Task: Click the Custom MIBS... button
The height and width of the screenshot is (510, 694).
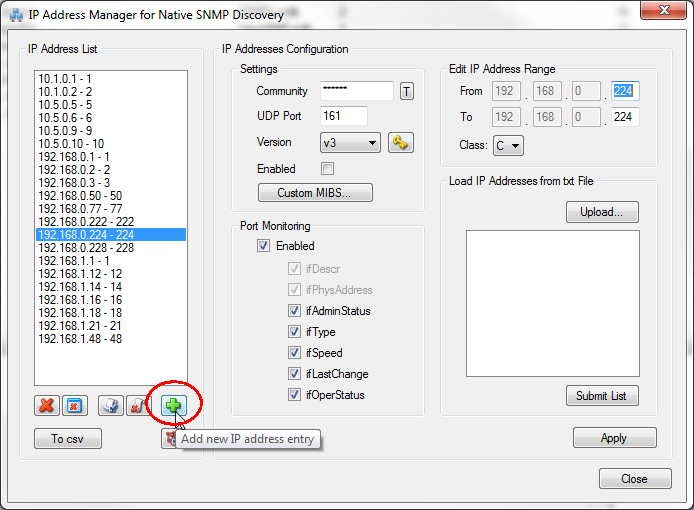Action: [x=316, y=192]
